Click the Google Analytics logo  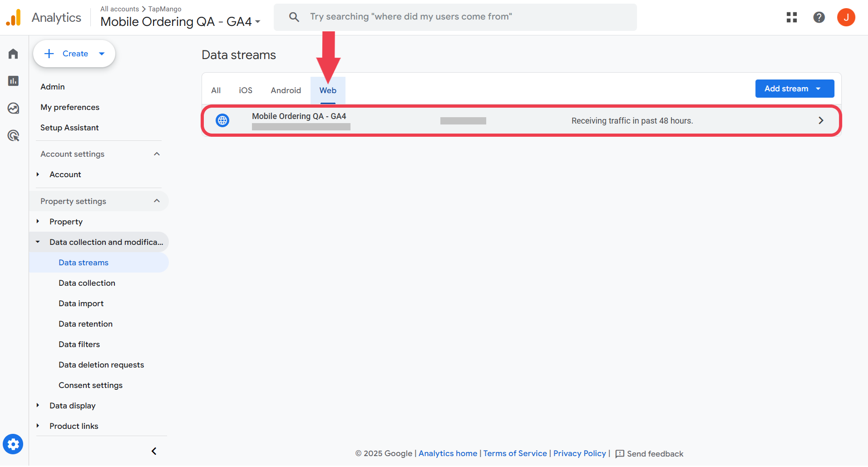coord(14,17)
